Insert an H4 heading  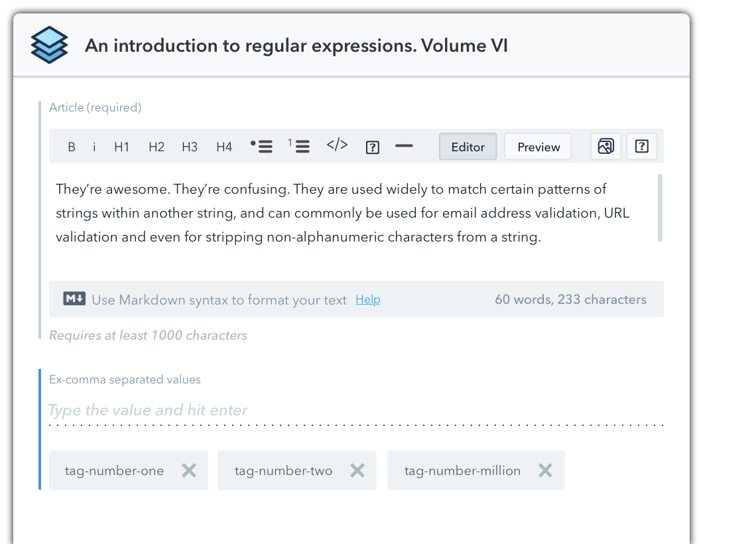pos(224,147)
